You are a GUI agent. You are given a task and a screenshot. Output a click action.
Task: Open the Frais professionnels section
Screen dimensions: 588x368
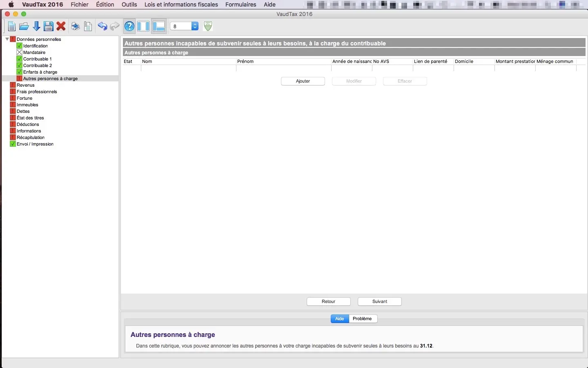click(x=37, y=92)
